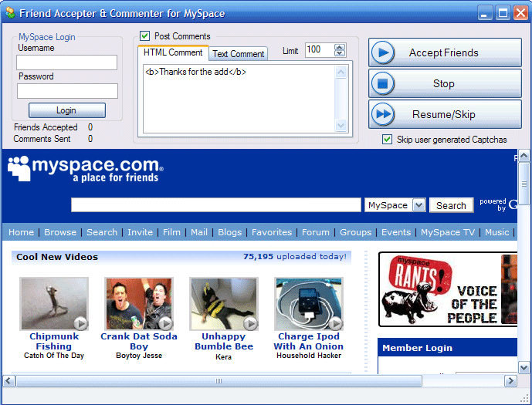Viewport: 532px width, 405px height.
Task: Click the horizontal scrollbar left arrow
Action: (x=8, y=381)
